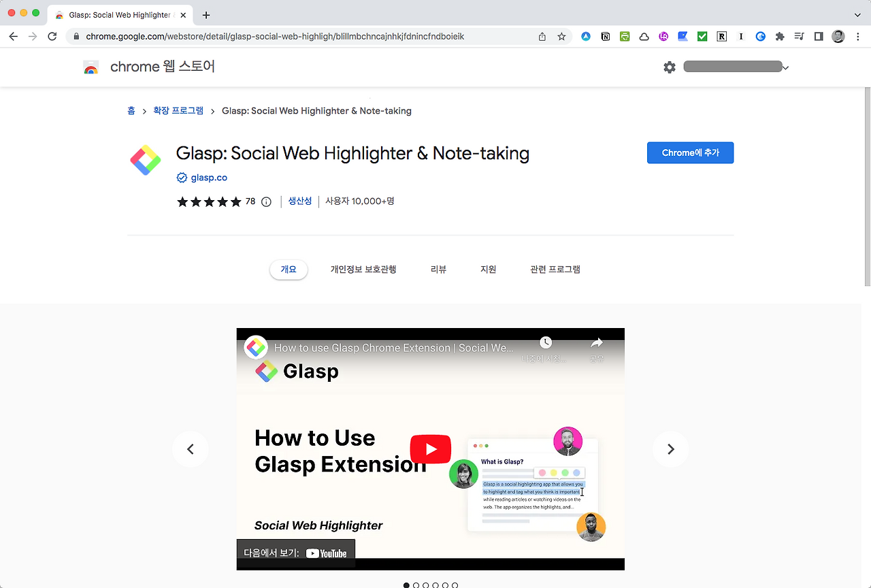Open the 개인정보 보호관행 tab

(363, 269)
